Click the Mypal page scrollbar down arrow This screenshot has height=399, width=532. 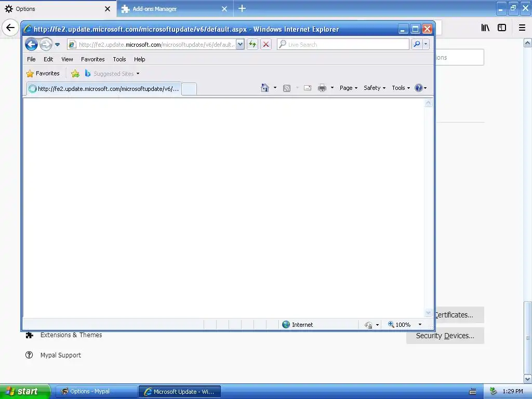point(528,379)
